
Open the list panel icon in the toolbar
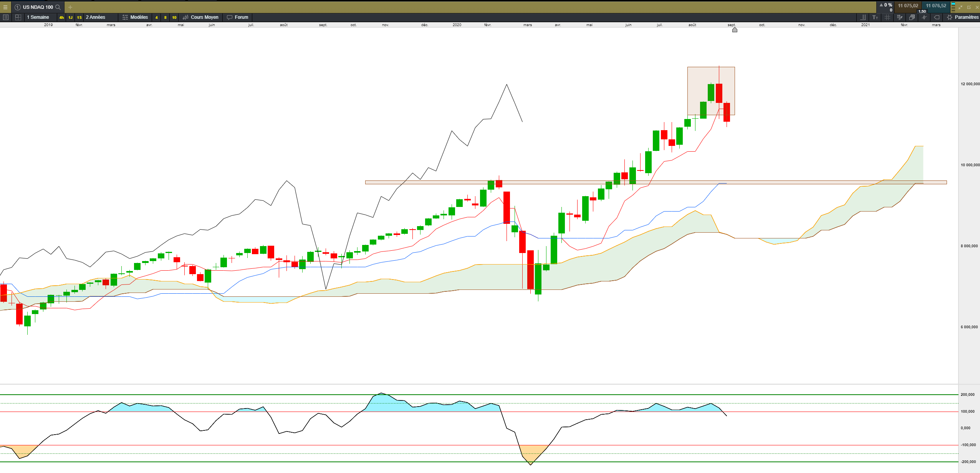[x=6, y=17]
